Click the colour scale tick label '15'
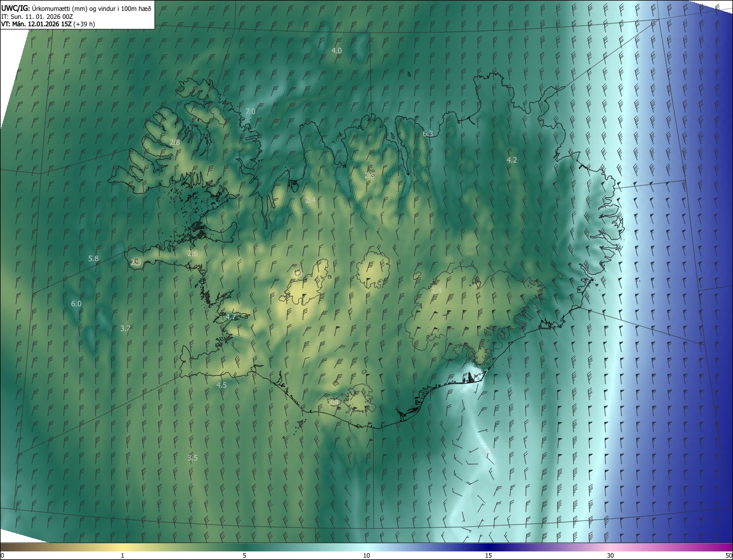Screen dimensions: 733x560 (488, 555)
